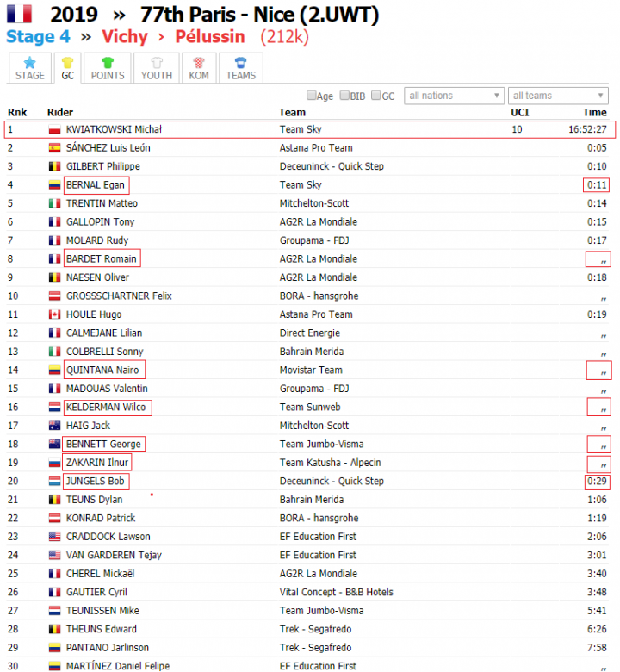
Task: Switch to the POINTS classification tab
Action: click(108, 68)
